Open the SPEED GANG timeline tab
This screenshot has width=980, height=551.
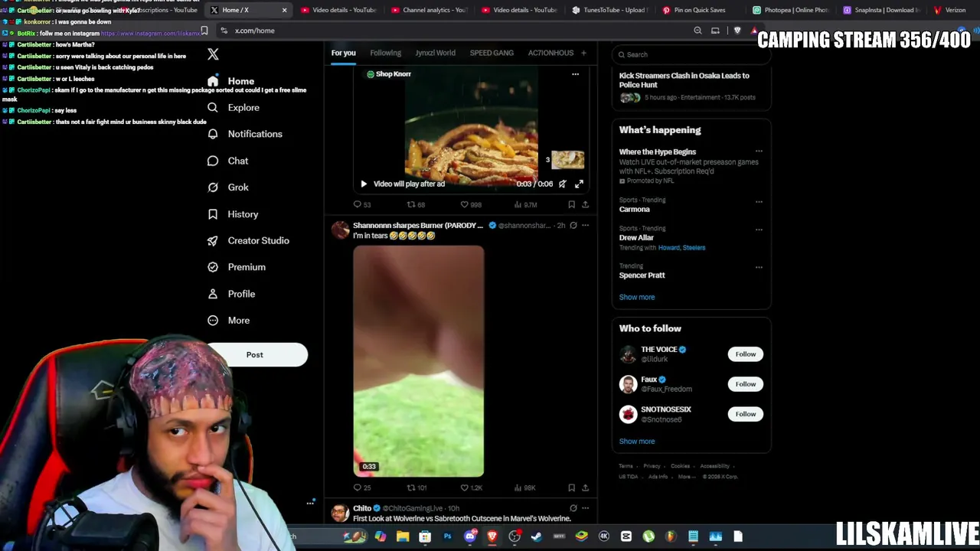click(x=492, y=53)
